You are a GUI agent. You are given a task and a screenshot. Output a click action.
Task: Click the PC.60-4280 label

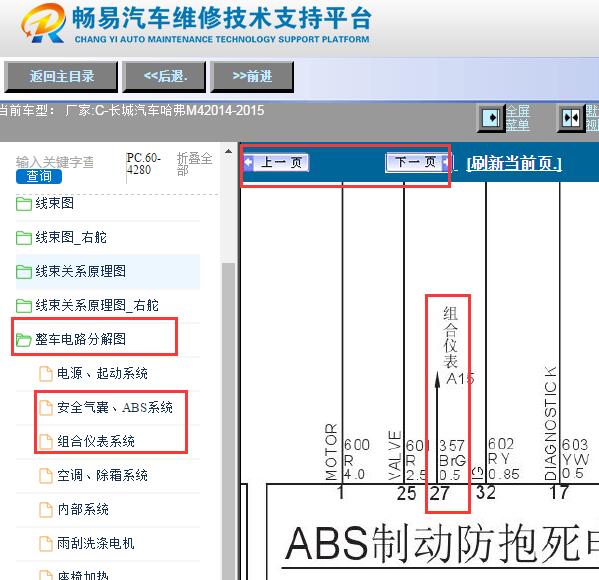143,164
